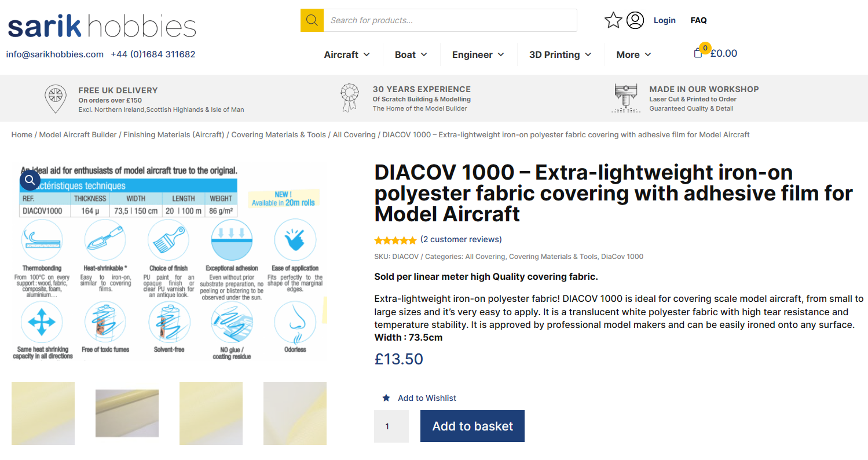
Task: Go to All Covering breadcrumb link
Action: tap(354, 134)
